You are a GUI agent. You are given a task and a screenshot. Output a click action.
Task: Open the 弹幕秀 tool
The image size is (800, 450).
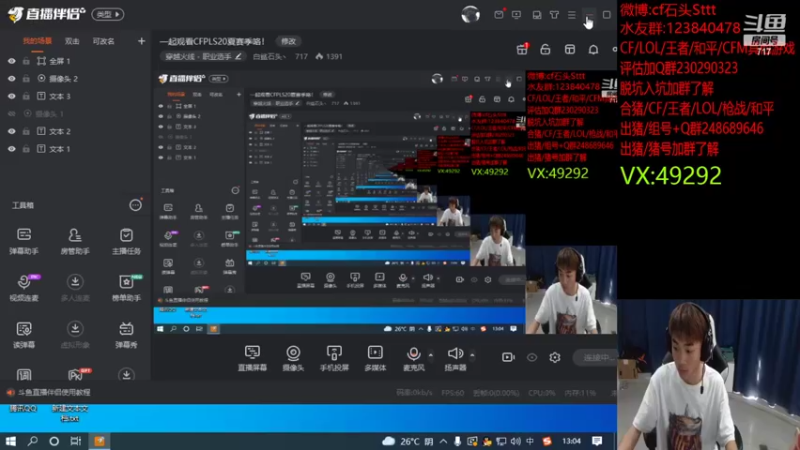pos(126,335)
